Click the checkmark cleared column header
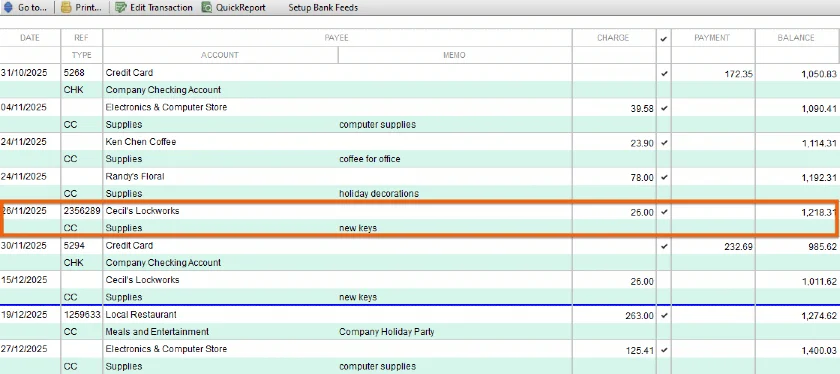 (x=664, y=39)
